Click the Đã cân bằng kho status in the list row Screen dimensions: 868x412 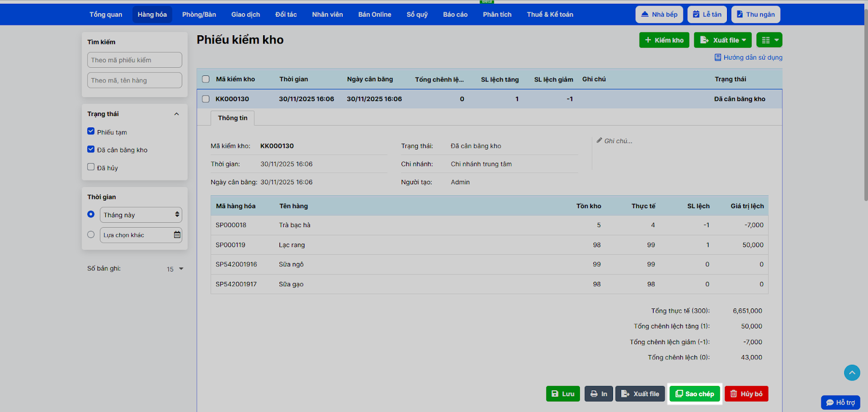740,99
